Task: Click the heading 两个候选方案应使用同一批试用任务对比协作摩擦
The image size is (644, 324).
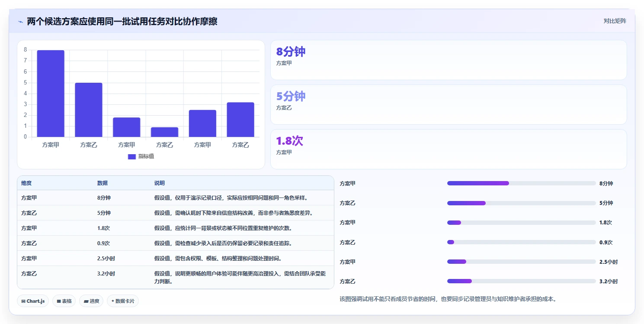Action: pos(122,21)
